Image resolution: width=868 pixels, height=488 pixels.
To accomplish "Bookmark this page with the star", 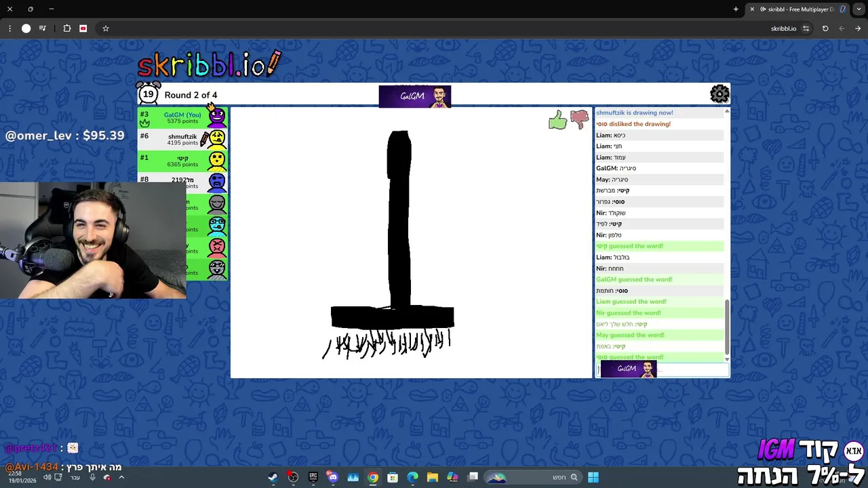I will click(105, 28).
